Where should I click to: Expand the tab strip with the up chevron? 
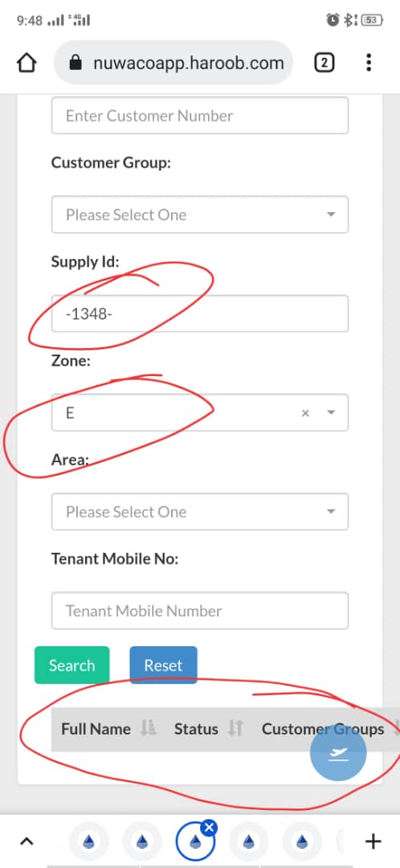[26, 842]
